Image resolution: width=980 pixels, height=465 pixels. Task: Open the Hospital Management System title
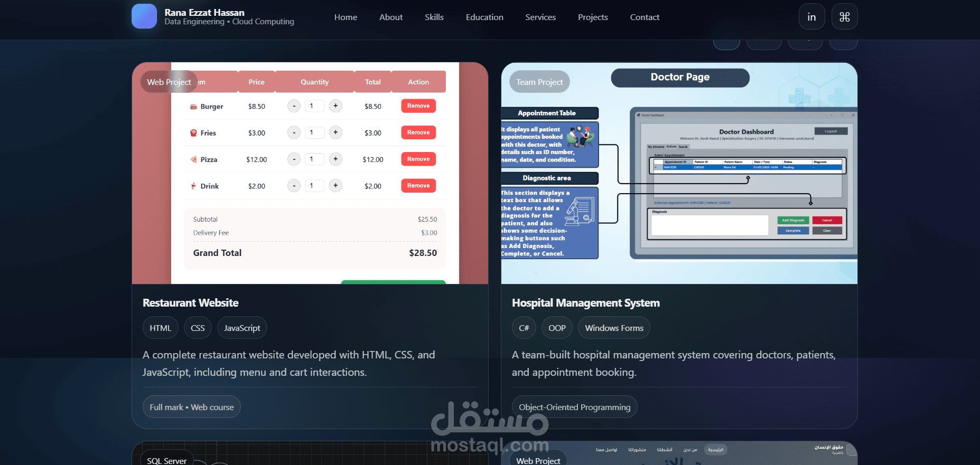pos(586,302)
